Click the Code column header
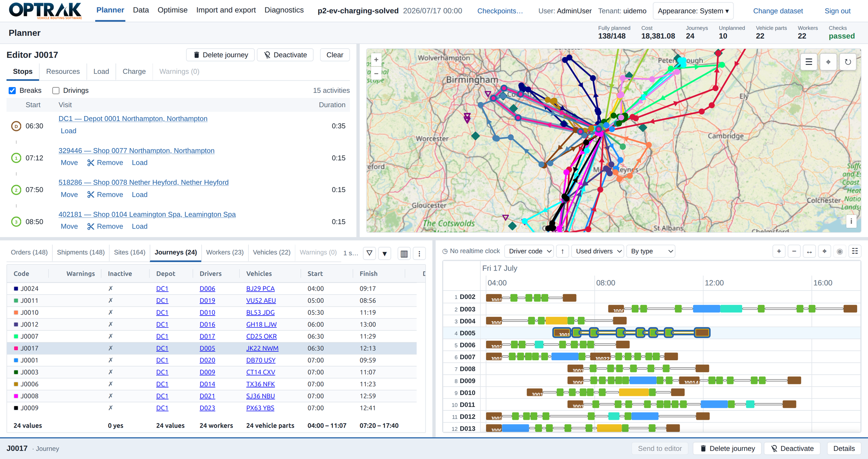 pyautogui.click(x=21, y=274)
